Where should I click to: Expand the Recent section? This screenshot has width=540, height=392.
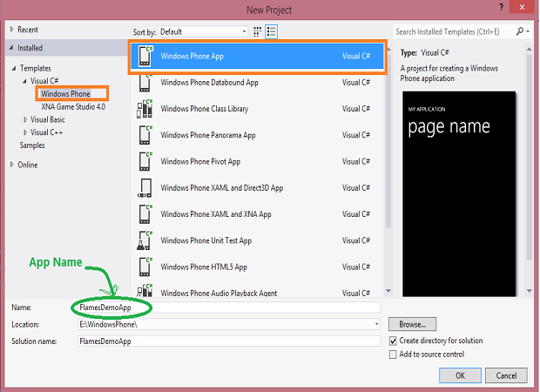(x=11, y=30)
